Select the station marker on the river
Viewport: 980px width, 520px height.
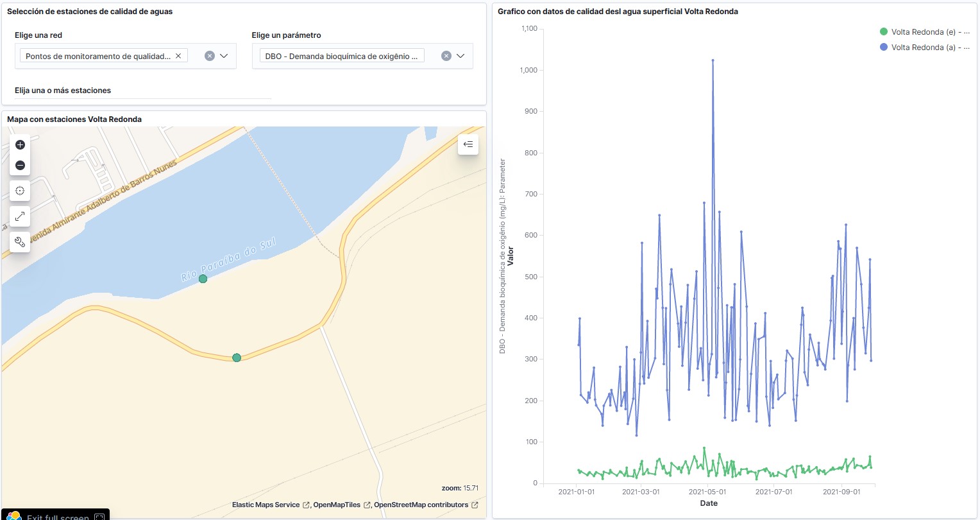coord(203,279)
